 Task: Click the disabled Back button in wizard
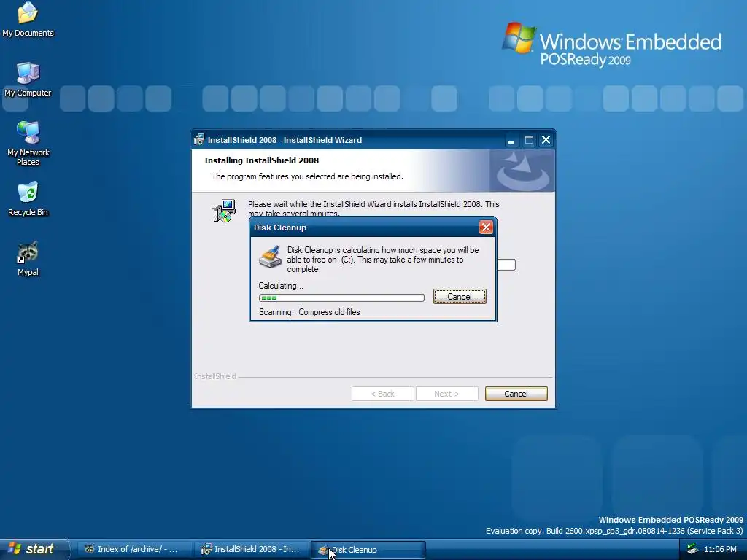(382, 394)
